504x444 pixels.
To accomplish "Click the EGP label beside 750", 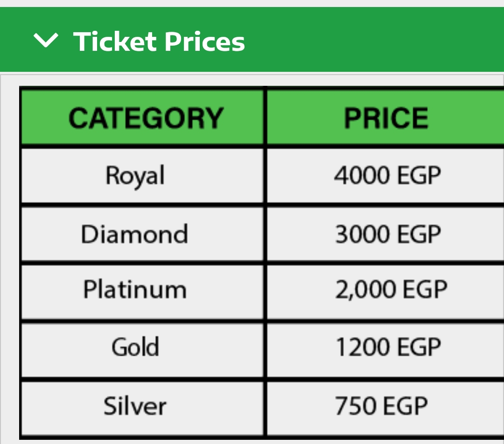I will click(406, 405).
